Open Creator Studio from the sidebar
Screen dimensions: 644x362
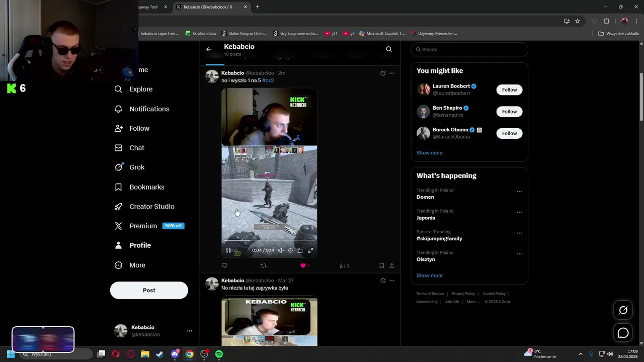point(144,207)
